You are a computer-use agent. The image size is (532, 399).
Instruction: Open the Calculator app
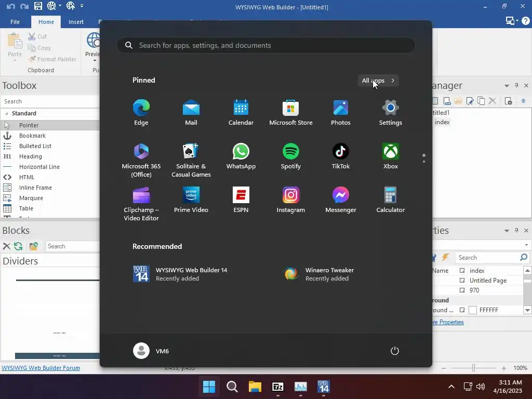[391, 200]
